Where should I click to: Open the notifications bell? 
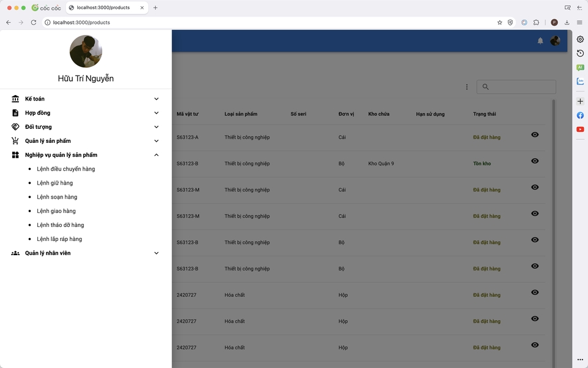point(540,40)
